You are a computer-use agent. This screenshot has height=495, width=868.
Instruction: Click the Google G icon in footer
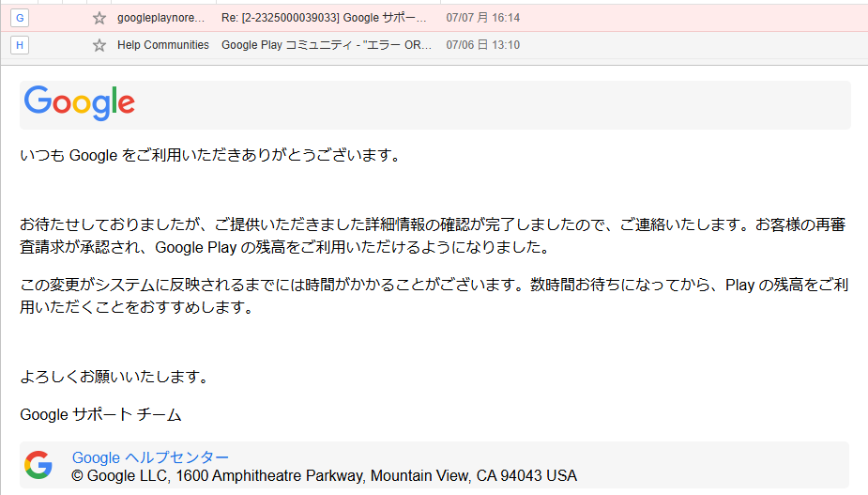tap(38, 465)
